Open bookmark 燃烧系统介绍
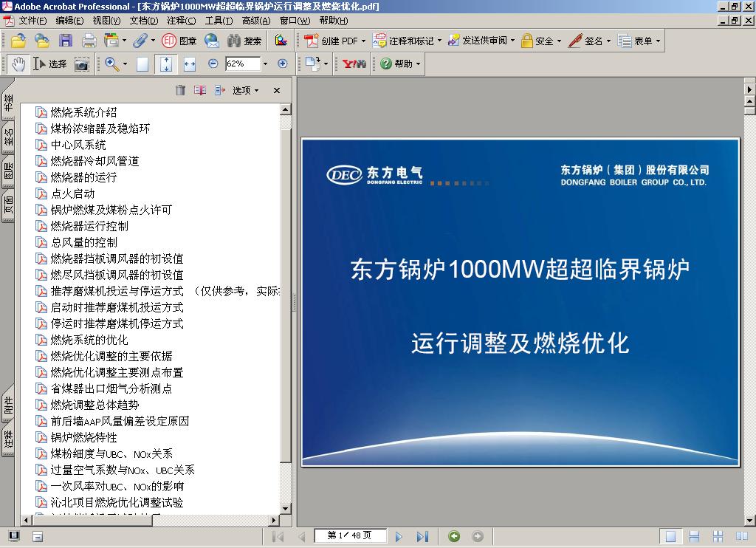The height and width of the screenshot is (548, 756). click(83, 112)
